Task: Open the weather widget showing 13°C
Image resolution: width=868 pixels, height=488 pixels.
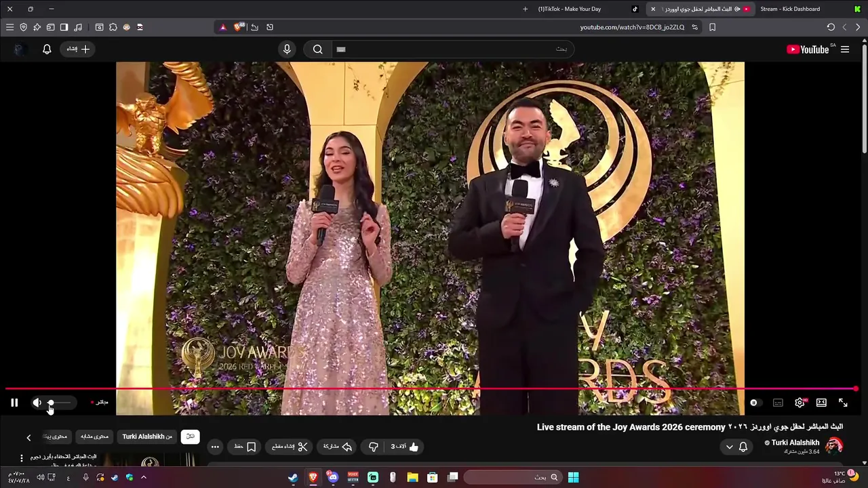Action: pyautogui.click(x=840, y=476)
